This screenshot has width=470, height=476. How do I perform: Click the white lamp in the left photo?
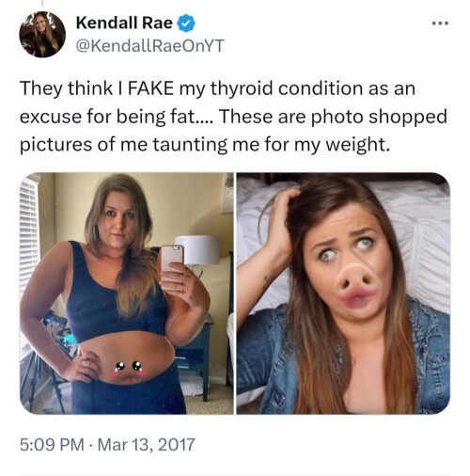(197, 250)
